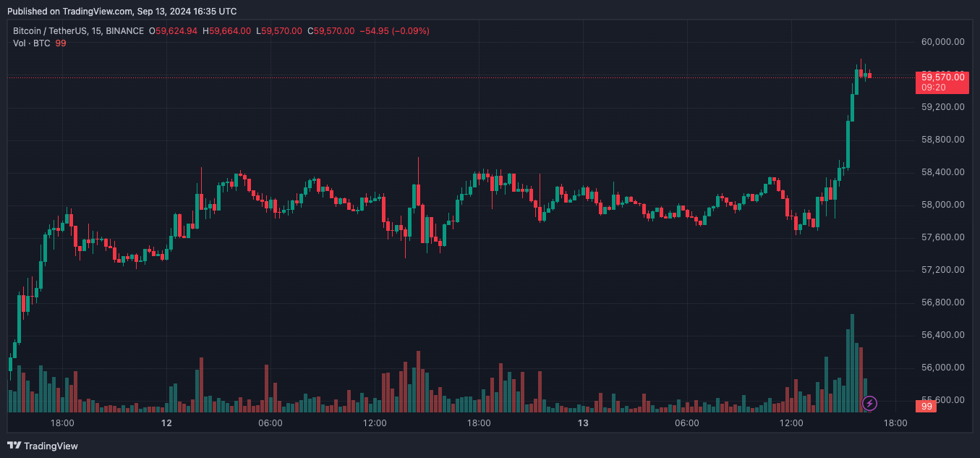Click the close value C59,570.00 in legend

click(x=331, y=31)
